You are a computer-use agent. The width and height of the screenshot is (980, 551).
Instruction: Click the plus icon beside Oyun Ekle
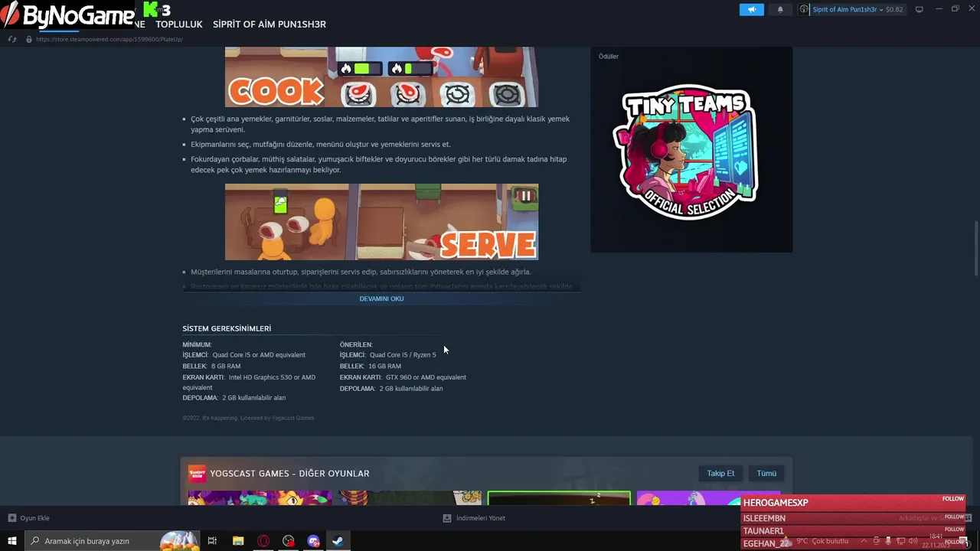[x=11, y=518]
